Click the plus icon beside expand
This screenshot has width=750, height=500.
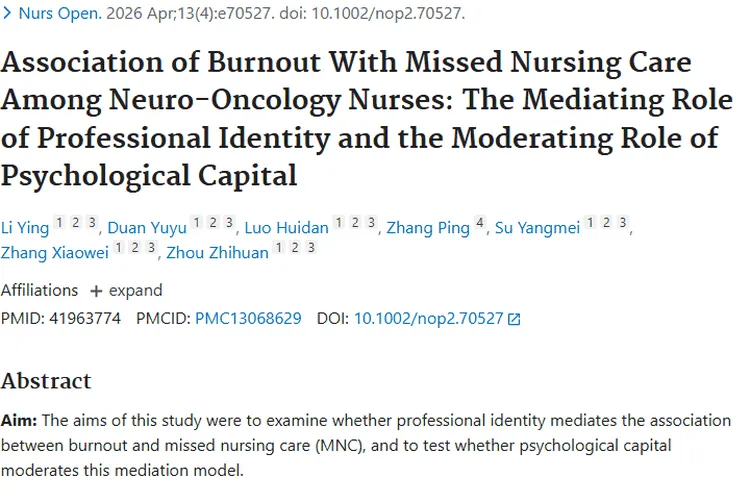tap(96, 291)
